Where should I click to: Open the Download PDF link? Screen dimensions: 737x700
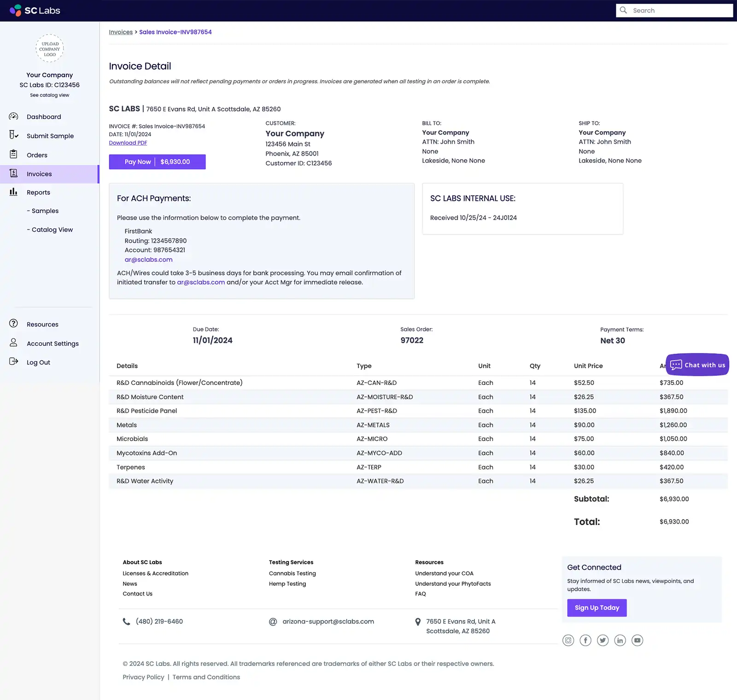click(128, 142)
